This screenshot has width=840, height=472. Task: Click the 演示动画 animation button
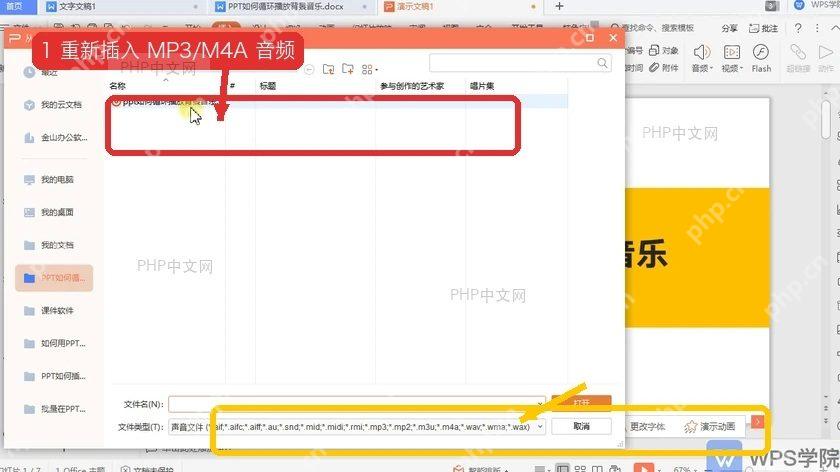click(x=711, y=426)
